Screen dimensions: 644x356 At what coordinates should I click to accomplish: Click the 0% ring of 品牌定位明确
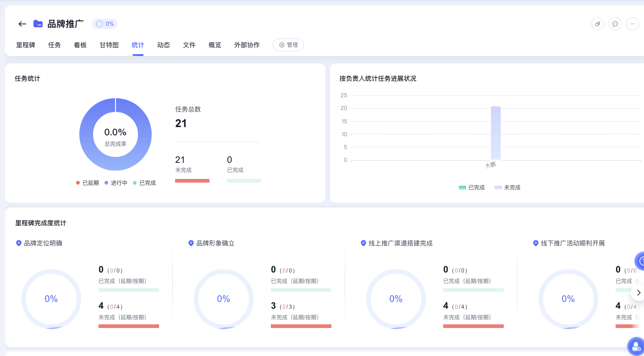click(x=51, y=299)
